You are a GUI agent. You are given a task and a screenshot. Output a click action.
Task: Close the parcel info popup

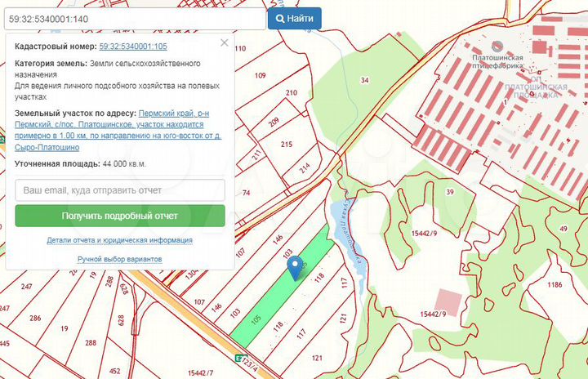coord(225,43)
